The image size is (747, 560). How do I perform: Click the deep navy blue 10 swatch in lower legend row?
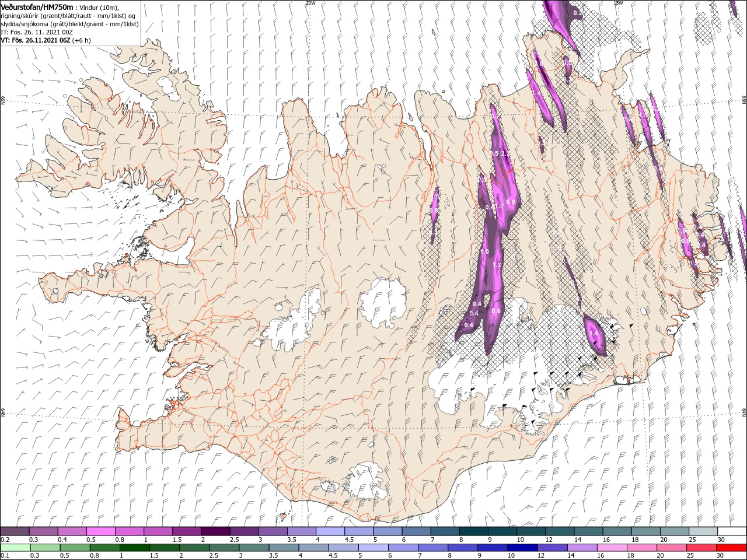click(x=522, y=548)
